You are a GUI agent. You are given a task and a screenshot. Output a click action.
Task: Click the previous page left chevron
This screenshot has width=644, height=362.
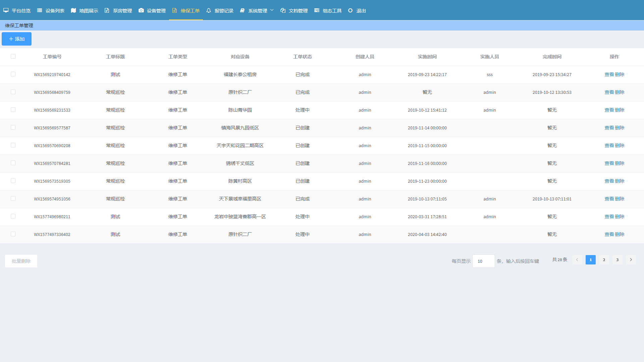[x=577, y=260]
